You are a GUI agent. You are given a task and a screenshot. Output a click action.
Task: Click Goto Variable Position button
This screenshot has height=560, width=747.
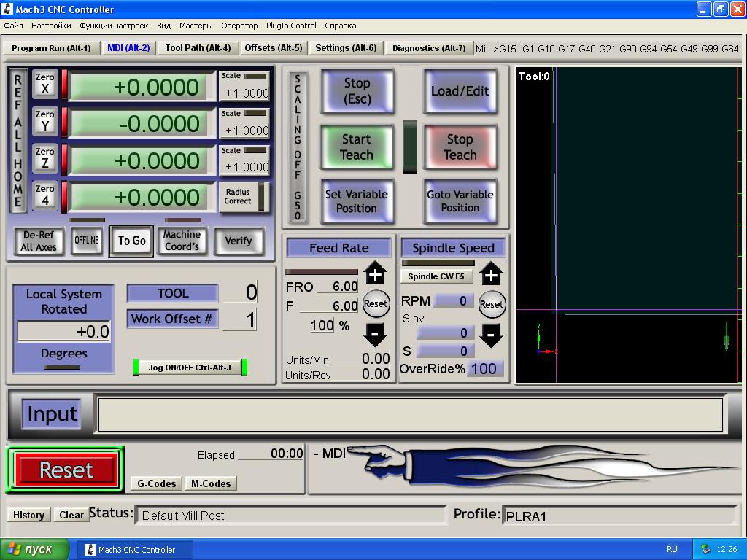(x=460, y=201)
